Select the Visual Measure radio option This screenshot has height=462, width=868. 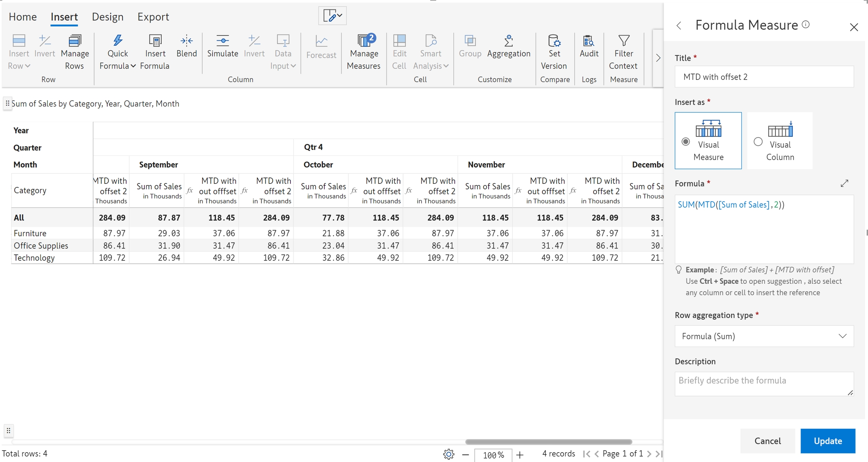tap(686, 142)
